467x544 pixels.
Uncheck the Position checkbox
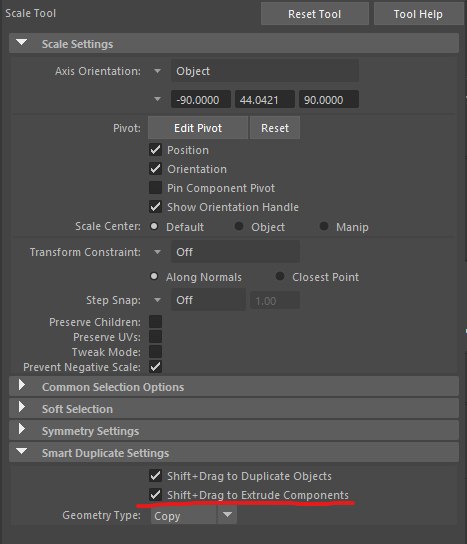pyautogui.click(x=155, y=150)
